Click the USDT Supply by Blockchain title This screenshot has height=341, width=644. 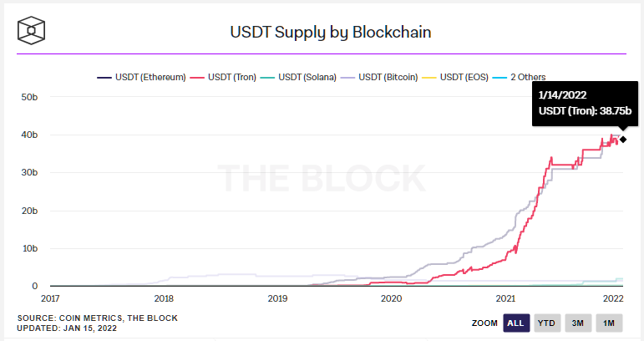pos(330,33)
